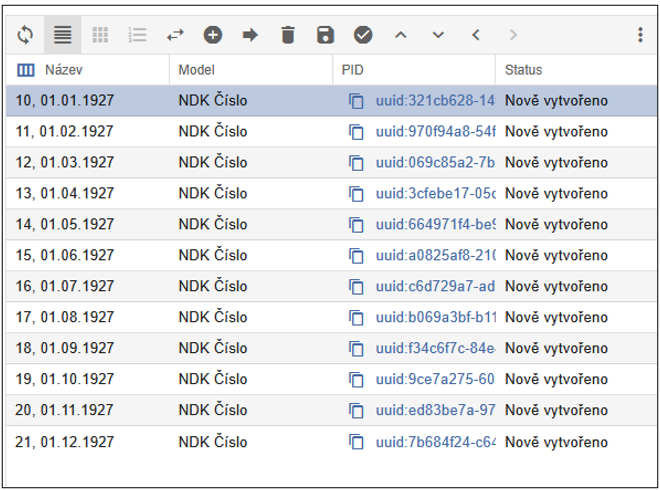Switch to list view mode
Image resolution: width=660 pixels, height=490 pixels.
point(62,35)
